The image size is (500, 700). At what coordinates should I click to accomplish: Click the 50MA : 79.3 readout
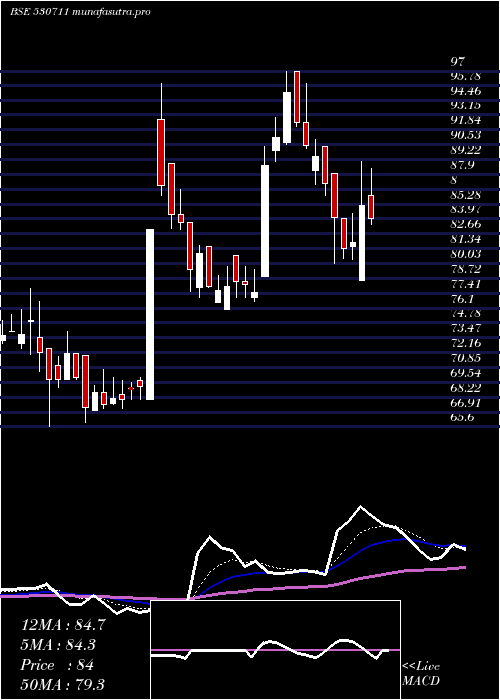[63, 685]
